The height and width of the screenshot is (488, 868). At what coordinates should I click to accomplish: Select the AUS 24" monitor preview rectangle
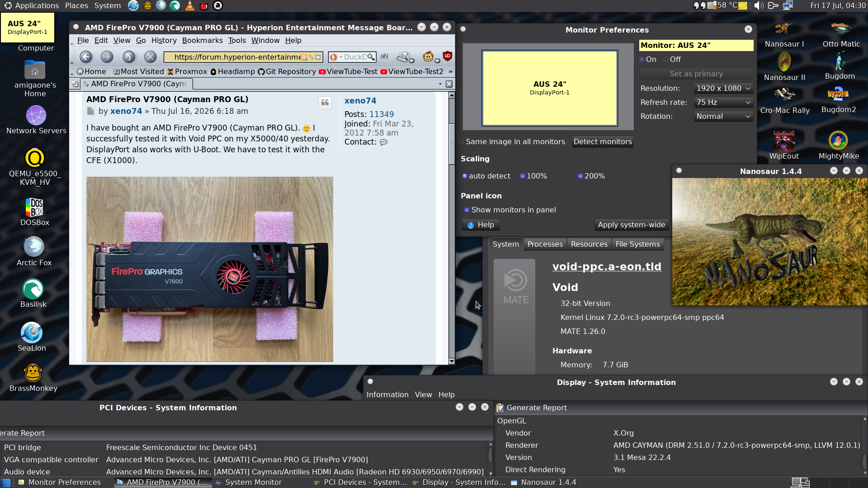[549, 88]
